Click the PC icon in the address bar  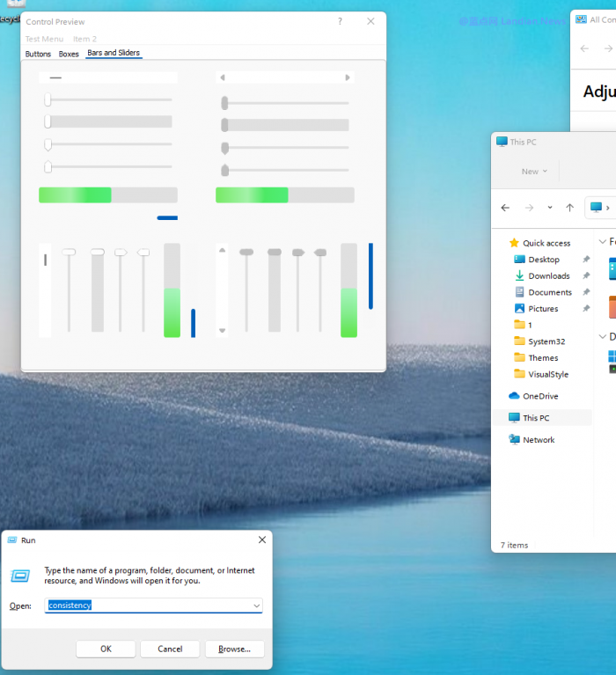(596, 208)
